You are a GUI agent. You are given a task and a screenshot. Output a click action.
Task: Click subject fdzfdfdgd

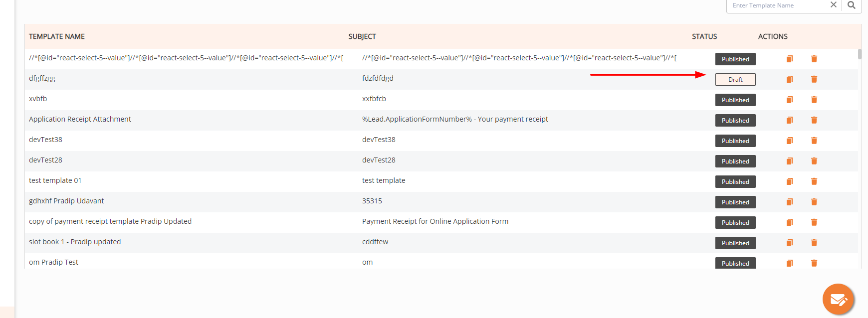[378, 78]
